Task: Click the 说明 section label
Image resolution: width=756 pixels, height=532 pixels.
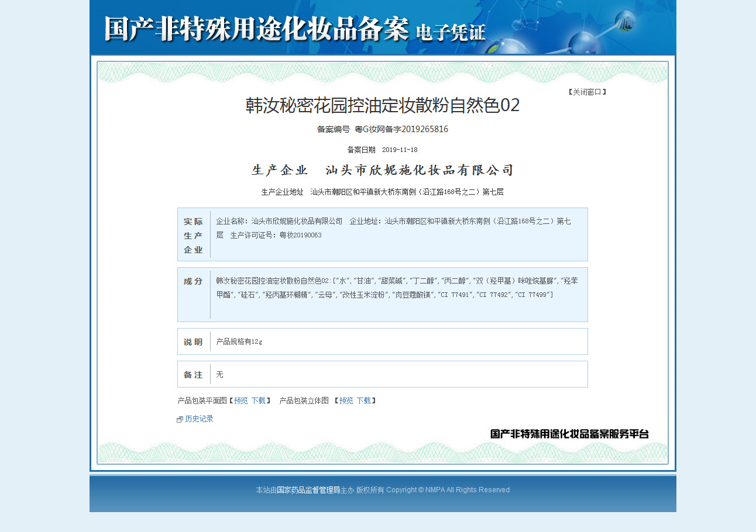Action: point(193,342)
